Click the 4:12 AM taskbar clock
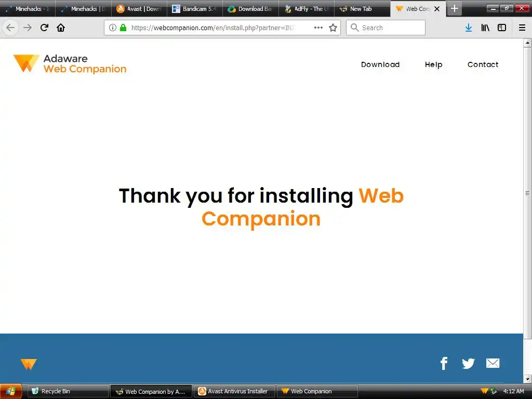Viewport: 532px width, 399px height. coord(513,391)
